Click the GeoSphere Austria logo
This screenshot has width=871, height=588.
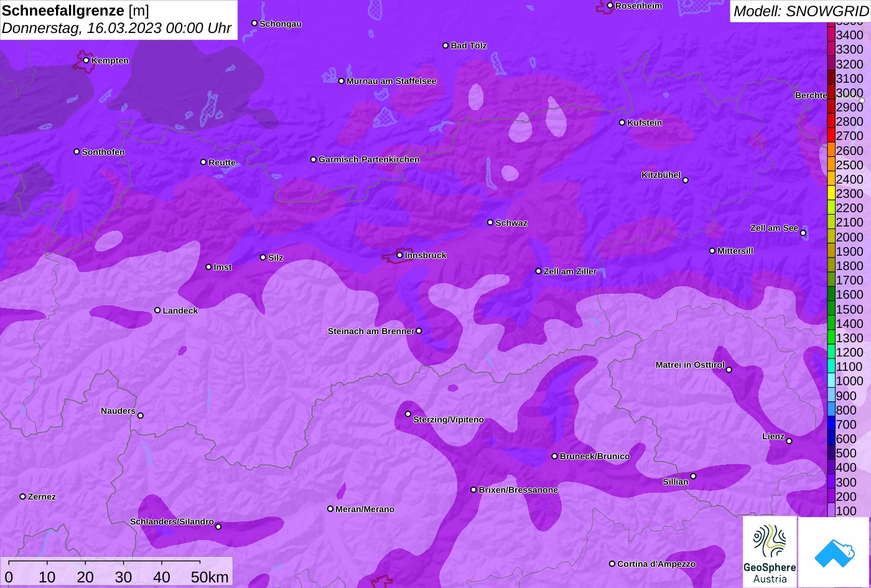coord(770,552)
